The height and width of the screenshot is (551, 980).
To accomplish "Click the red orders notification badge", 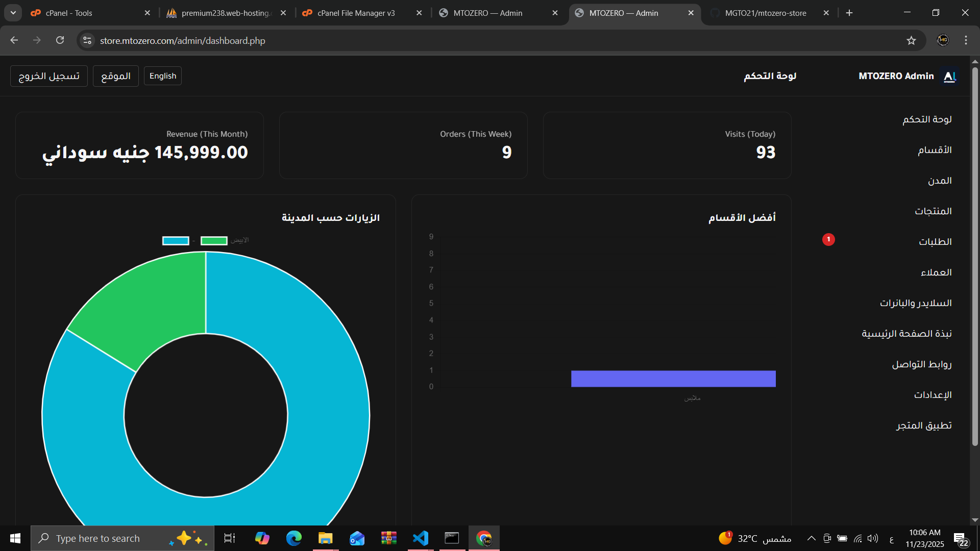I will click(828, 239).
